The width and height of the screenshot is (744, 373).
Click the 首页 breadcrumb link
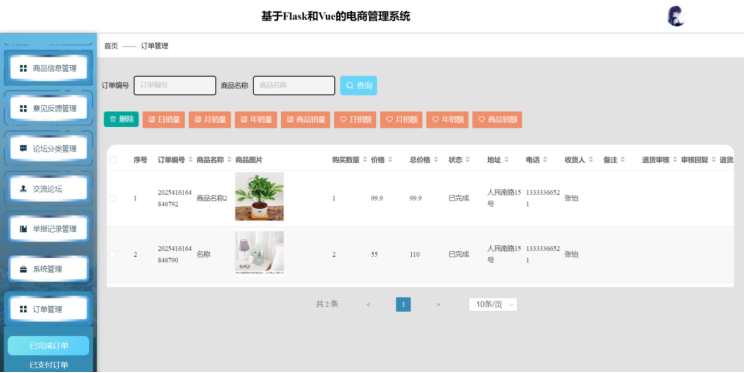pyautogui.click(x=111, y=46)
